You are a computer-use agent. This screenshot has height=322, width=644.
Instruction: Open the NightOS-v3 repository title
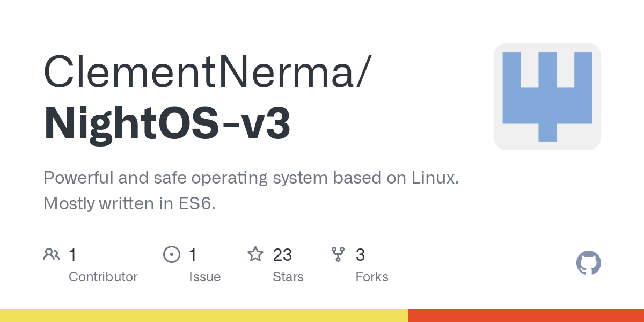point(167,124)
